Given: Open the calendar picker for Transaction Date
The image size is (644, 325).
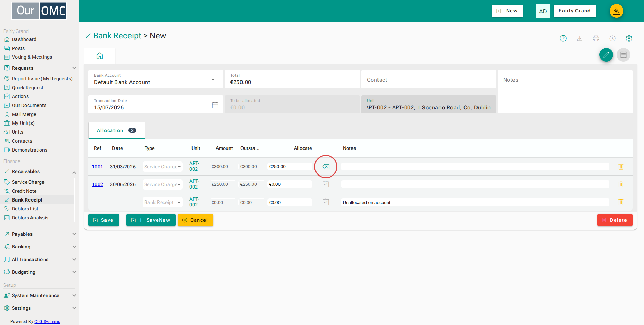Looking at the screenshot, I should 215,105.
